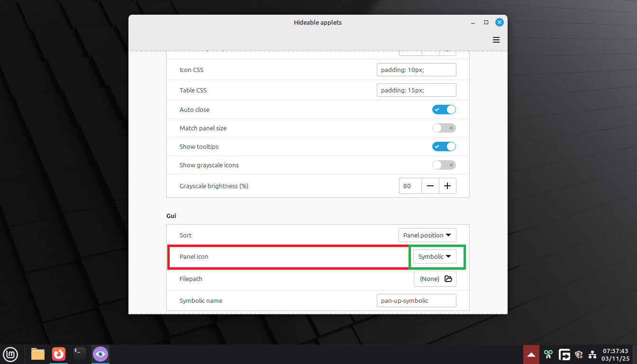Open the Sort dropdown set to Panel position
The image size is (637, 364).
click(x=427, y=235)
